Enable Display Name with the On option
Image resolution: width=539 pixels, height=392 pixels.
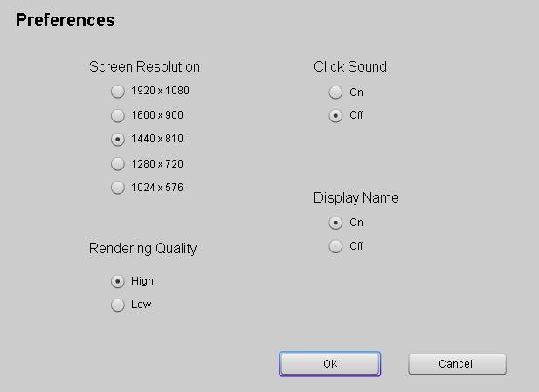point(335,223)
